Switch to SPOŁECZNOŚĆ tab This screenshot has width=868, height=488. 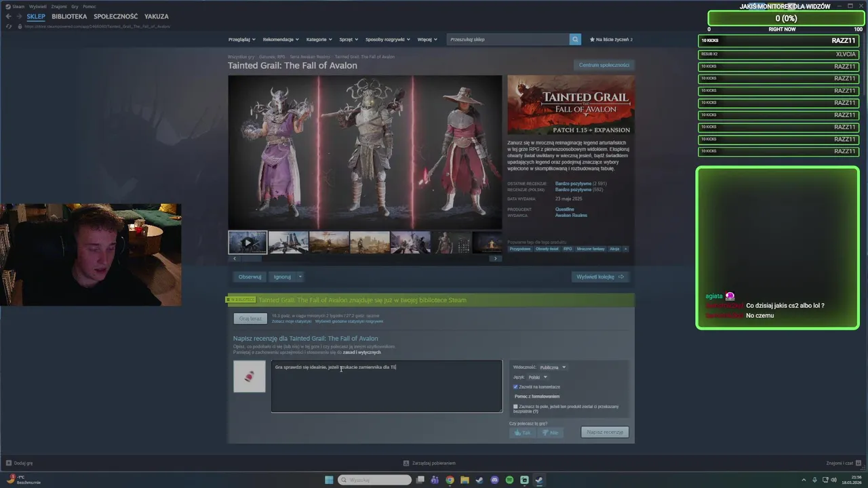[x=115, y=16]
